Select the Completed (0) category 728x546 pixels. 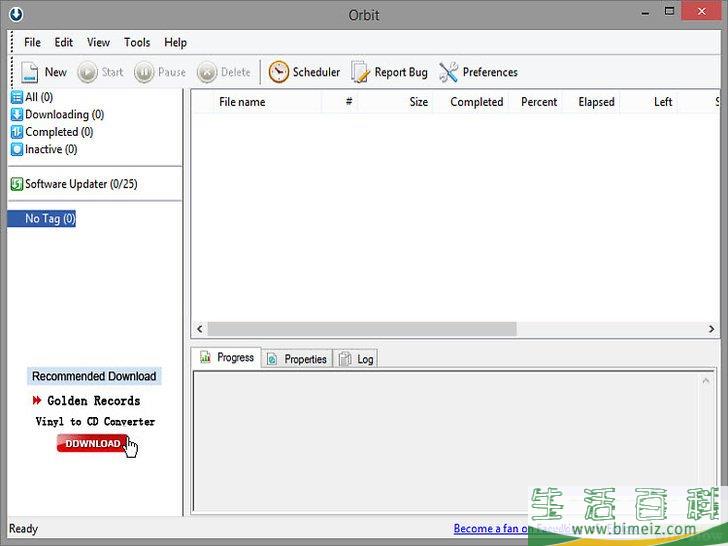coord(52,132)
